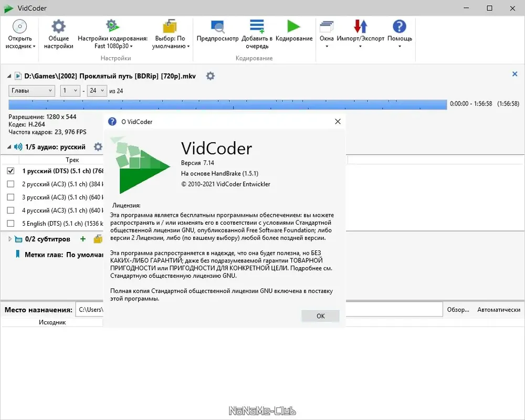The height and width of the screenshot is (420, 525).
Task: Check audio track 3 русский (AC3)
Action: click(10, 197)
